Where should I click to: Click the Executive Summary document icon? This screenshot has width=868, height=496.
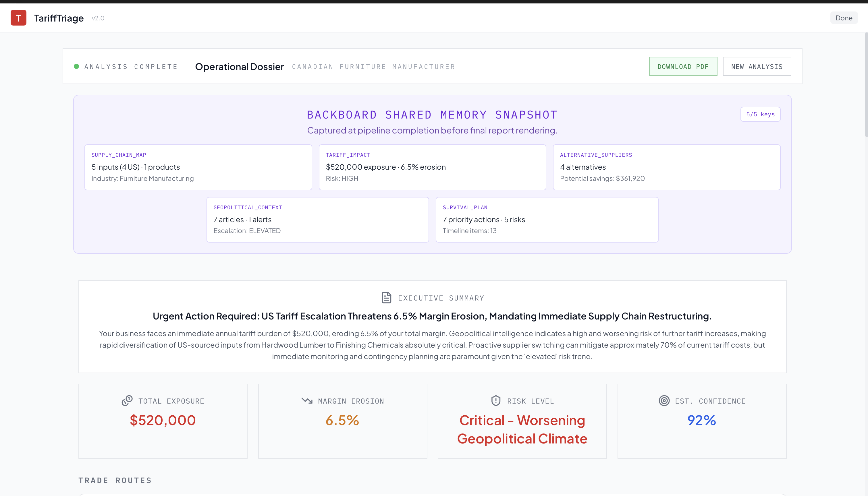(386, 298)
